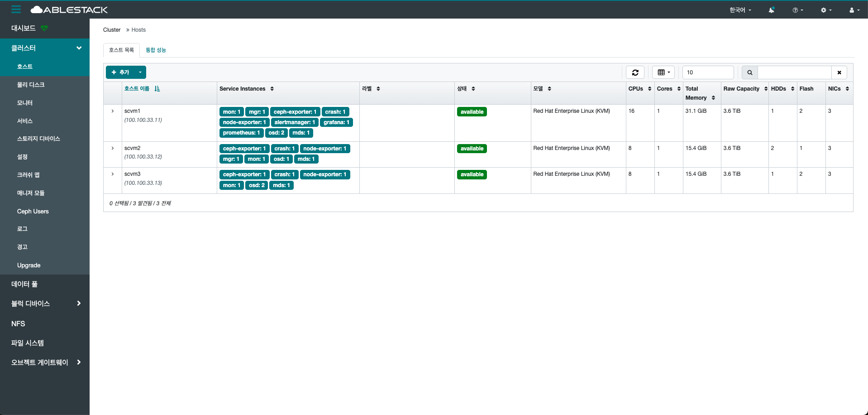Viewport: 868px width, 415px height.
Task: Expand the scvm3 host row
Action: pyautogui.click(x=113, y=174)
